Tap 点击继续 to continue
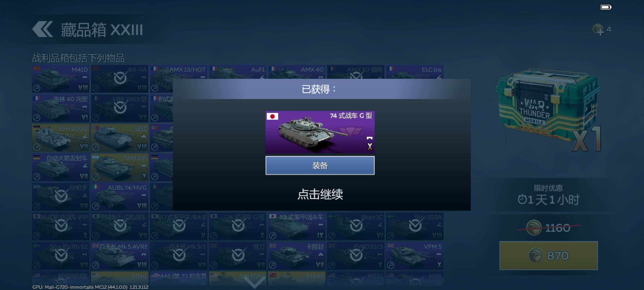The height and width of the screenshot is (290, 644). [320, 194]
